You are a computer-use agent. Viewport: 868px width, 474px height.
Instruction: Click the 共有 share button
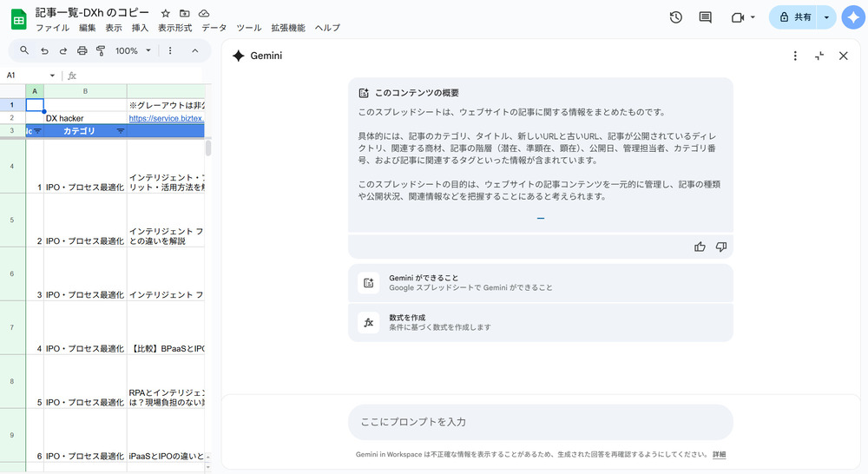click(794, 17)
